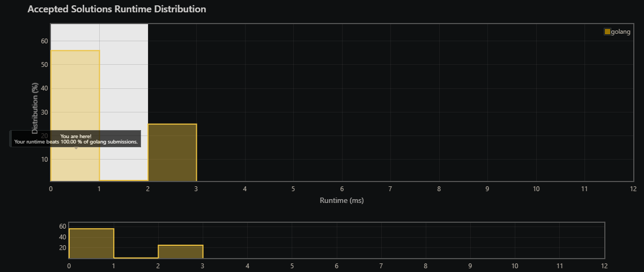Click the 6 tick label on main chart x-axis
Screen dimensions: 644x272
tap(342, 188)
